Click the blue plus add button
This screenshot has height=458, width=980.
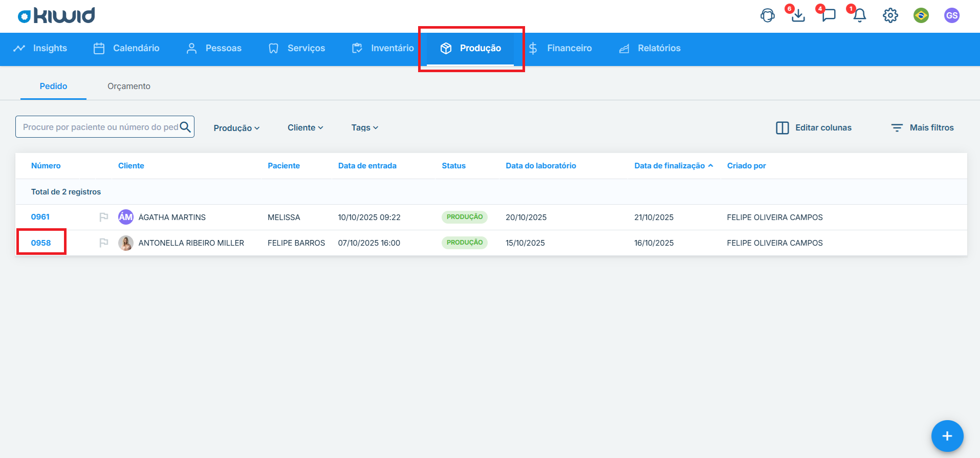pyautogui.click(x=947, y=435)
